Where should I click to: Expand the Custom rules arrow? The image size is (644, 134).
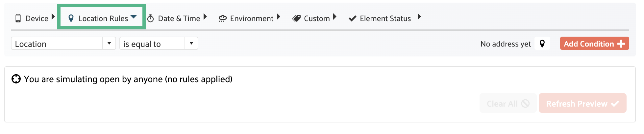click(334, 17)
